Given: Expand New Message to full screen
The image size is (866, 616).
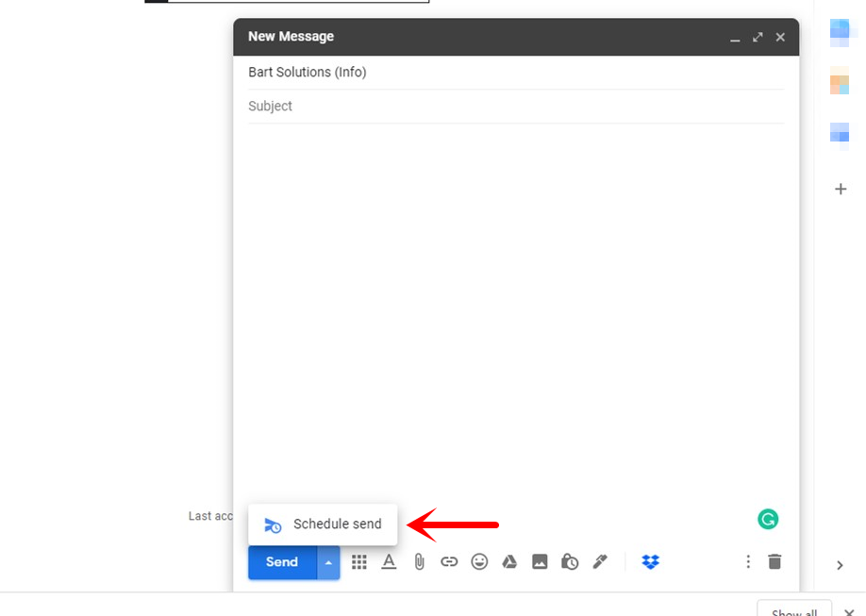Looking at the screenshot, I should coord(758,37).
